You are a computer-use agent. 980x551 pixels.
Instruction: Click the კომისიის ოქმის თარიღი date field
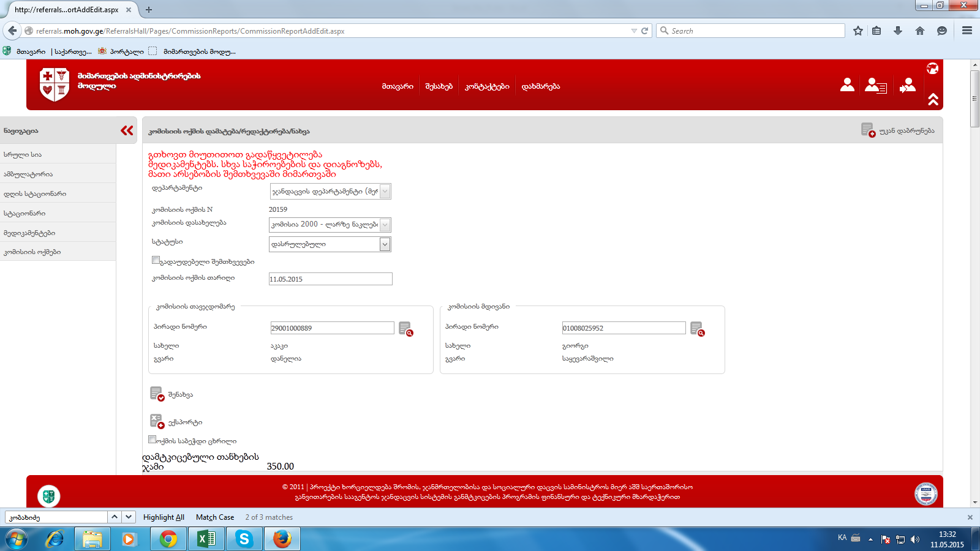tap(330, 279)
